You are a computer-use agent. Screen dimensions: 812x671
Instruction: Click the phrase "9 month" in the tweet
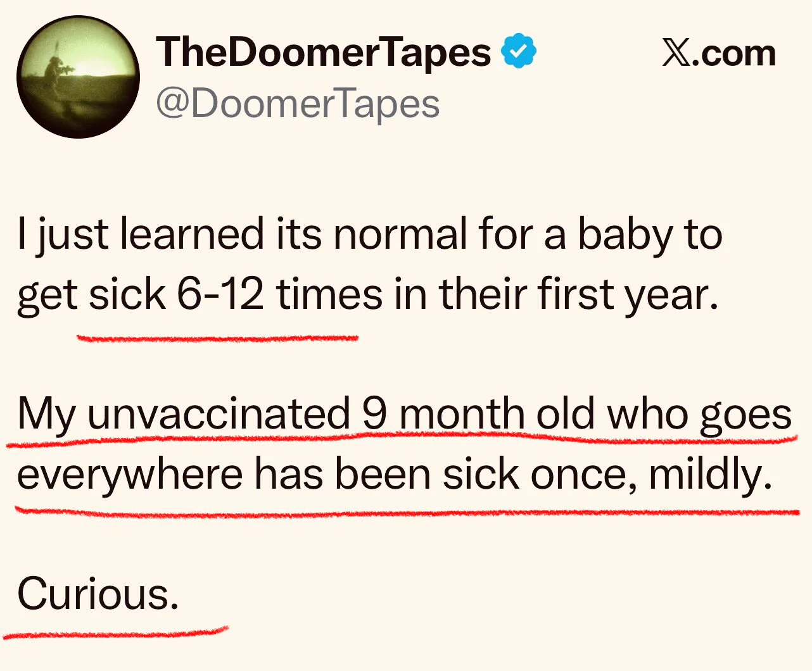point(443,413)
